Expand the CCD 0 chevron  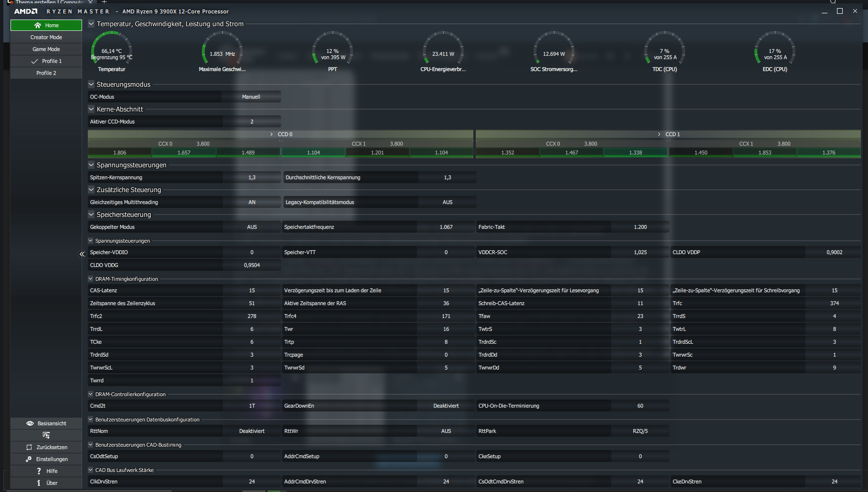[272, 134]
